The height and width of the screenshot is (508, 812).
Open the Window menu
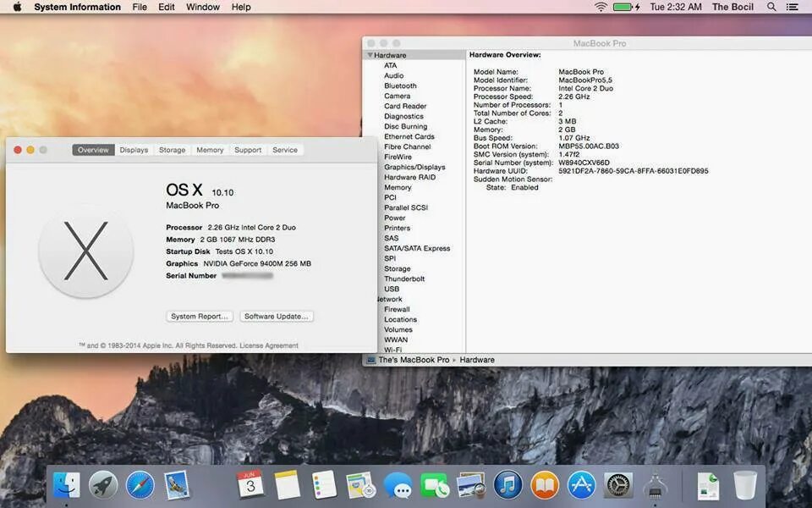click(203, 7)
